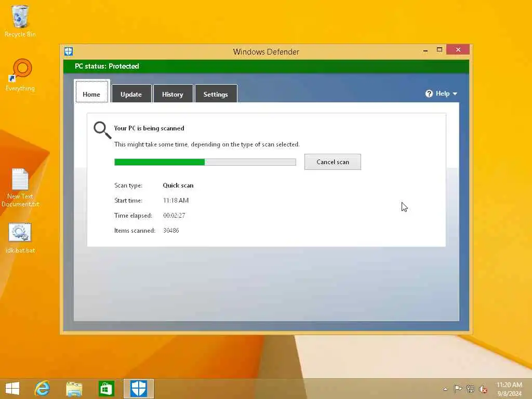Open the Recycle Bin desktop icon
Screen dimensions: 532x399
tap(20, 21)
